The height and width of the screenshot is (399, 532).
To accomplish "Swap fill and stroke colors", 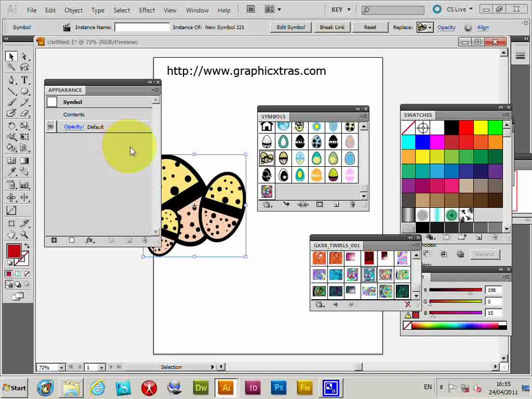I will pos(27,245).
